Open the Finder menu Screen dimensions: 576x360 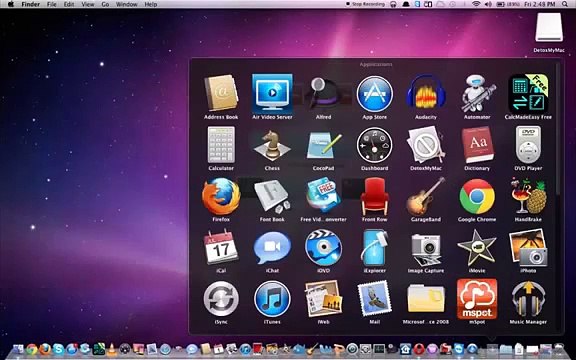(x=30, y=4)
